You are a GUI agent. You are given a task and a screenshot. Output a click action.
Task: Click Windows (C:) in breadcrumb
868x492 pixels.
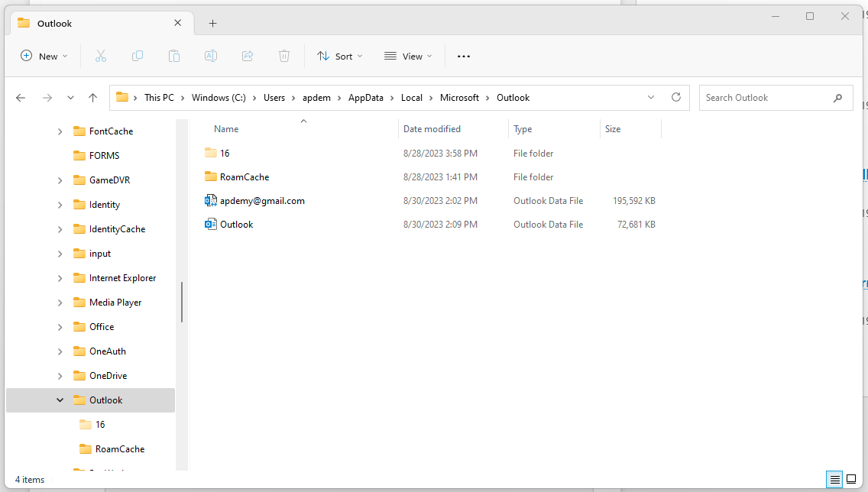[x=219, y=97]
